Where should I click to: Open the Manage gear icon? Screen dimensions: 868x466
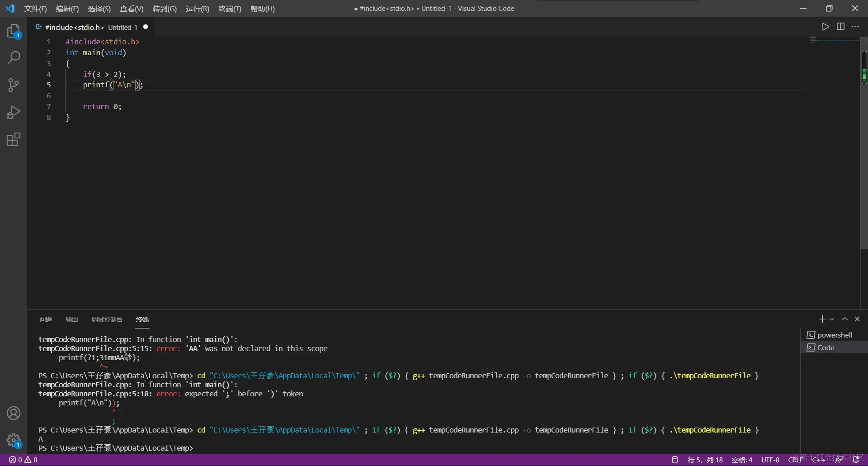(x=14, y=440)
